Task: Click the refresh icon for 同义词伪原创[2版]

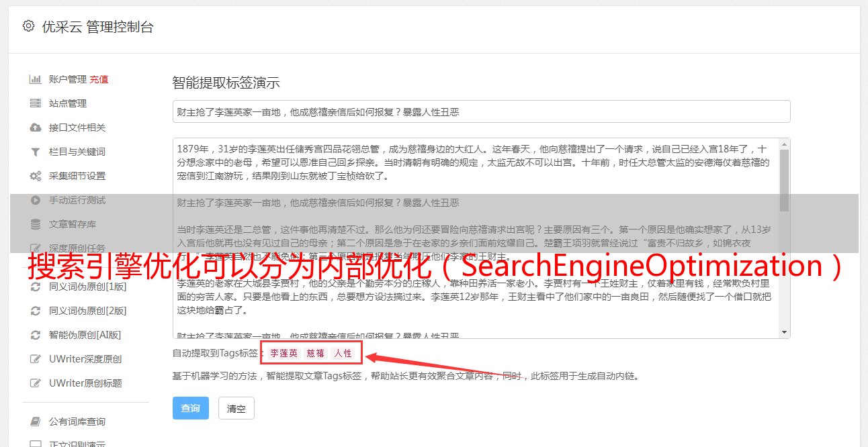Action: (x=36, y=311)
